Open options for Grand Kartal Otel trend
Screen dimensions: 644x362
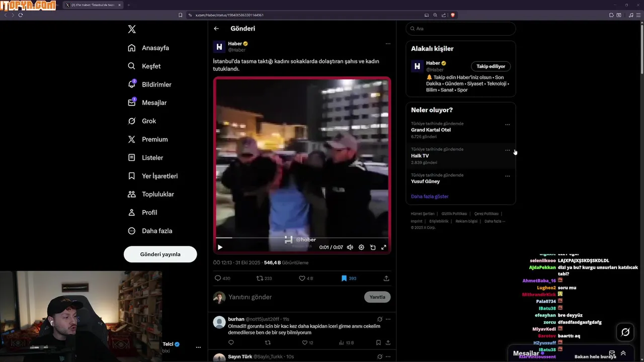click(507, 125)
